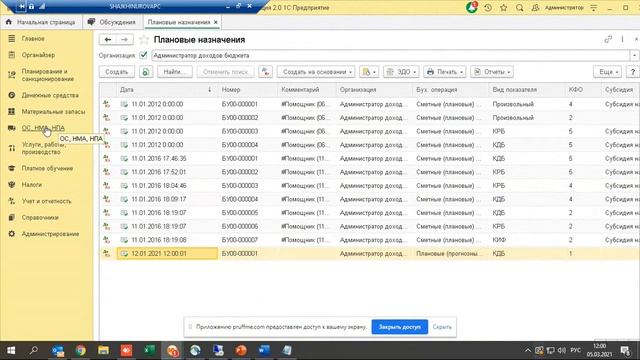This screenshot has height=360, width=640.
Task: Click the search magnifier in title bar
Action: click(519, 7)
